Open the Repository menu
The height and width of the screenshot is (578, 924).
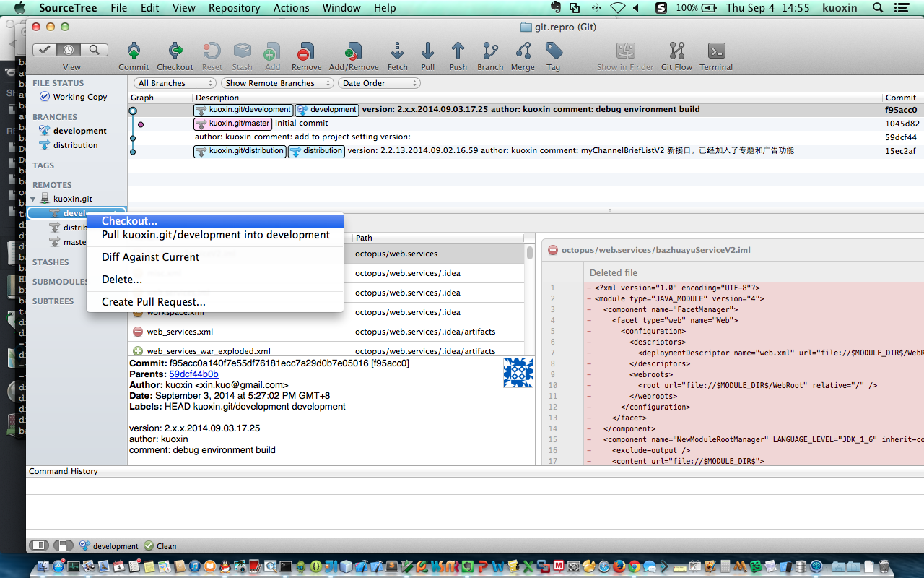(x=234, y=8)
